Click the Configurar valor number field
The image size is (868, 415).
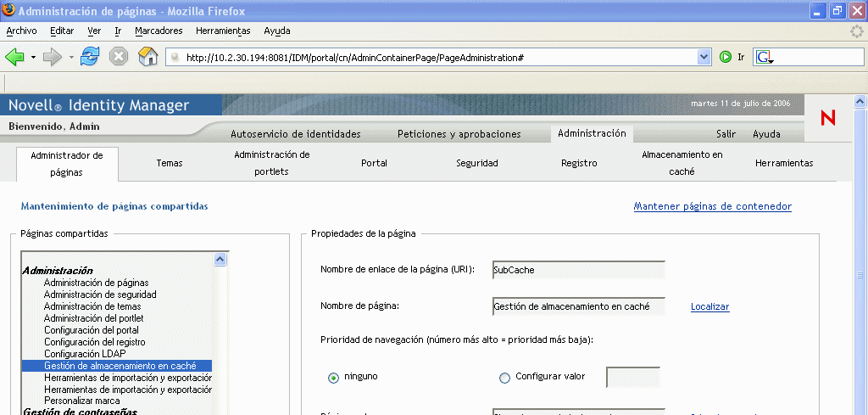[x=633, y=378]
